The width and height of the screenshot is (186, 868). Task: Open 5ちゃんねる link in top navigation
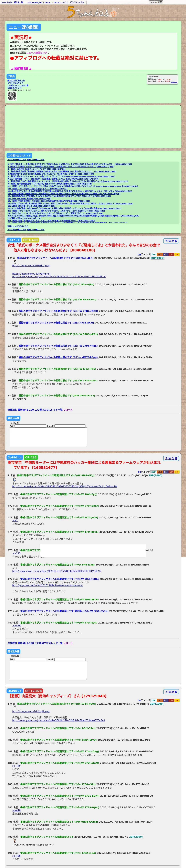(x=6, y=2)
